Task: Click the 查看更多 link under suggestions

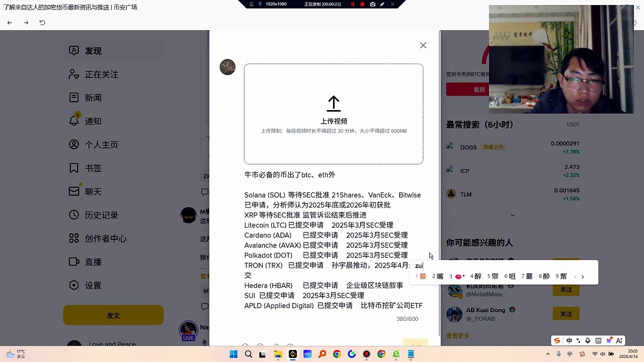Action: (457, 335)
